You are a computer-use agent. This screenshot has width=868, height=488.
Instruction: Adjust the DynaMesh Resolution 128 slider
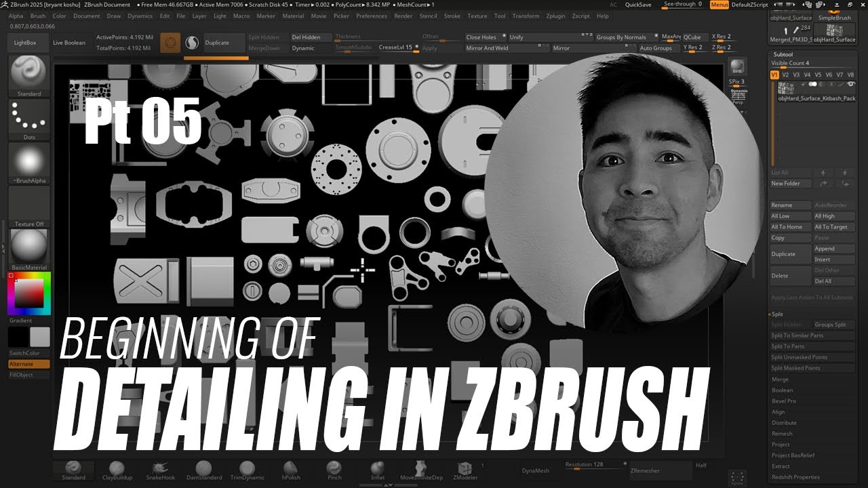594,465
